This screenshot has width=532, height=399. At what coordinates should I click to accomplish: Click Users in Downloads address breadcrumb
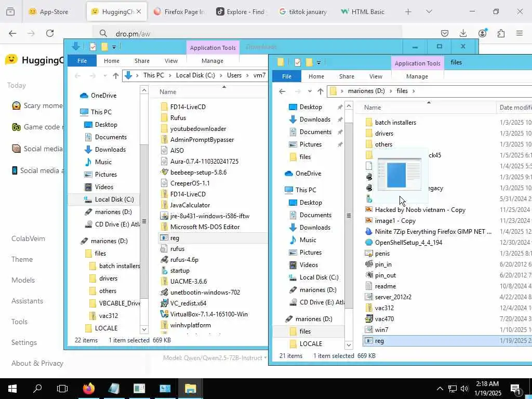coord(234,75)
